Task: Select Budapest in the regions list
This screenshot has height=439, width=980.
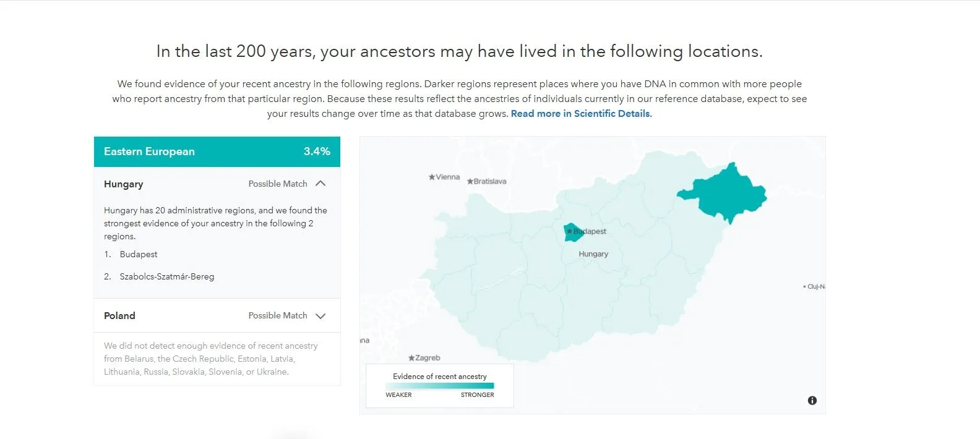Action: click(139, 255)
